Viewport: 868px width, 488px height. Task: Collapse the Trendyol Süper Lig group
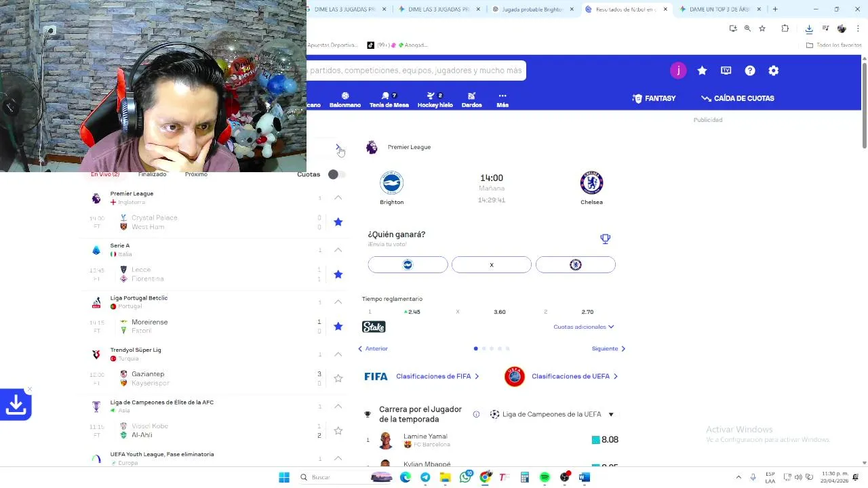point(338,354)
